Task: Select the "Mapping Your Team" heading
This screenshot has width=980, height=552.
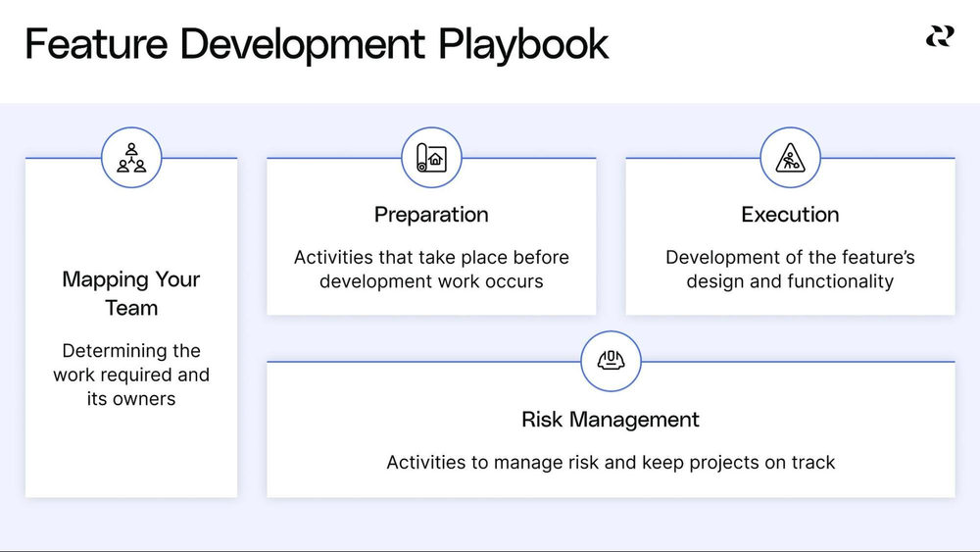Action: [x=131, y=293]
